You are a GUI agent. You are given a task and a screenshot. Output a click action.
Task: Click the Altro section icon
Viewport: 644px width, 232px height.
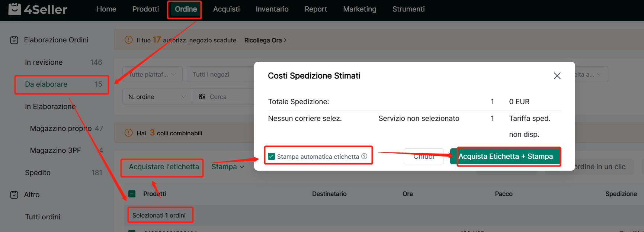14,195
